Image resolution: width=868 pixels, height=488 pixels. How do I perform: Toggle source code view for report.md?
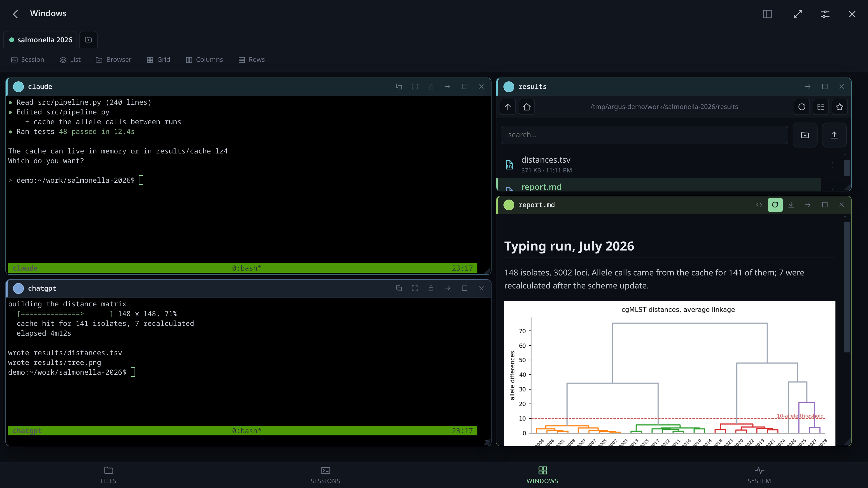(x=759, y=205)
